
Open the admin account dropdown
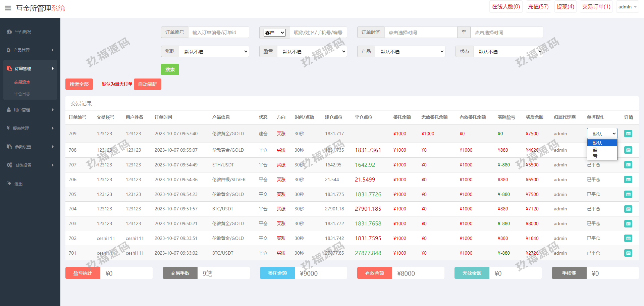coord(627,7)
